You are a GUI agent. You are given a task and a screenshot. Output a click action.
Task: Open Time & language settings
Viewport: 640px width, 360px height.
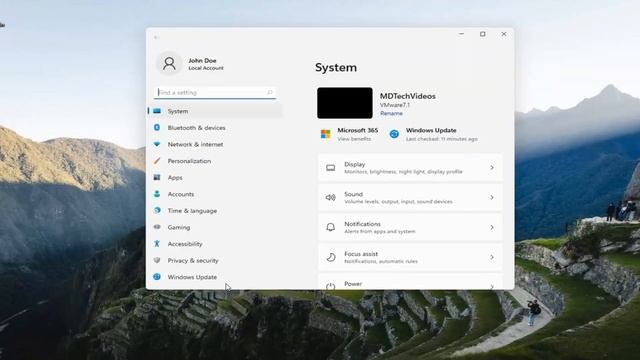pos(215,211)
